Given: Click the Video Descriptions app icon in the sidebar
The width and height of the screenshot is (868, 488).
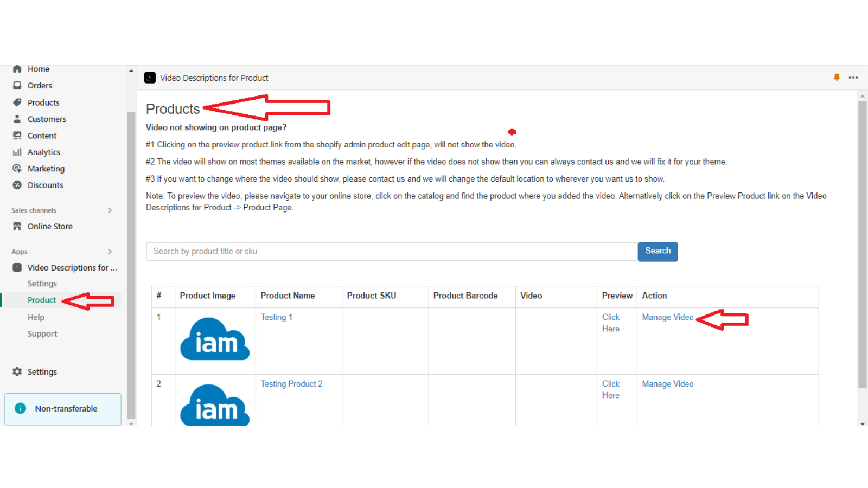Looking at the screenshot, I should pyautogui.click(x=17, y=267).
